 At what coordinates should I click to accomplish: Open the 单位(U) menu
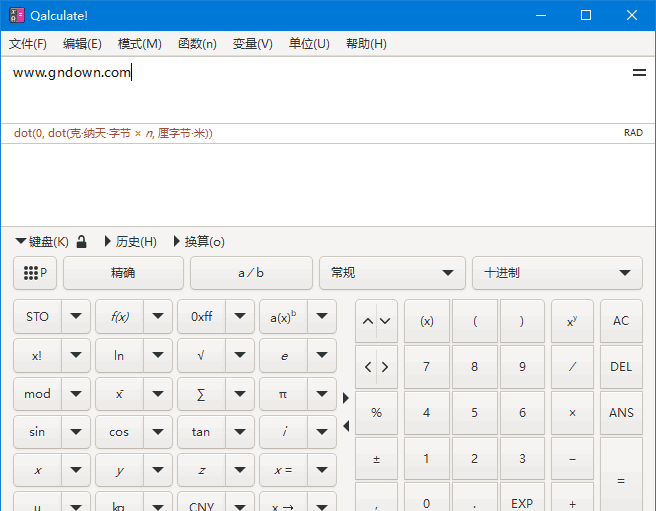coord(309,44)
